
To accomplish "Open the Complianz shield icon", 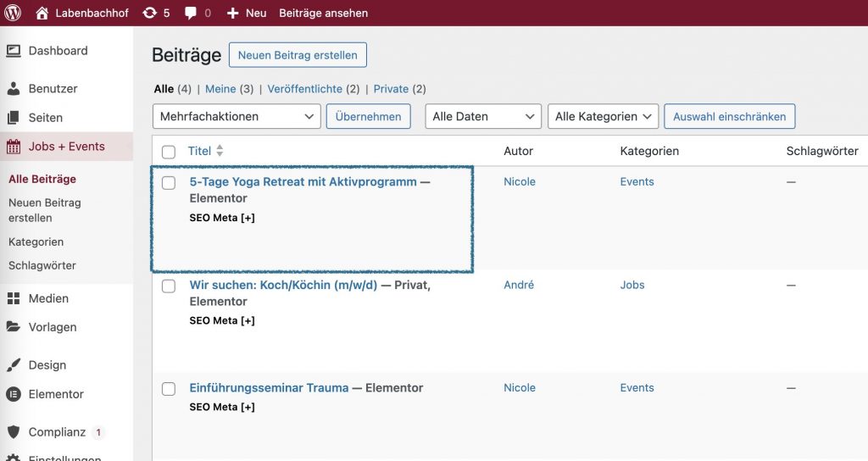I will point(14,432).
